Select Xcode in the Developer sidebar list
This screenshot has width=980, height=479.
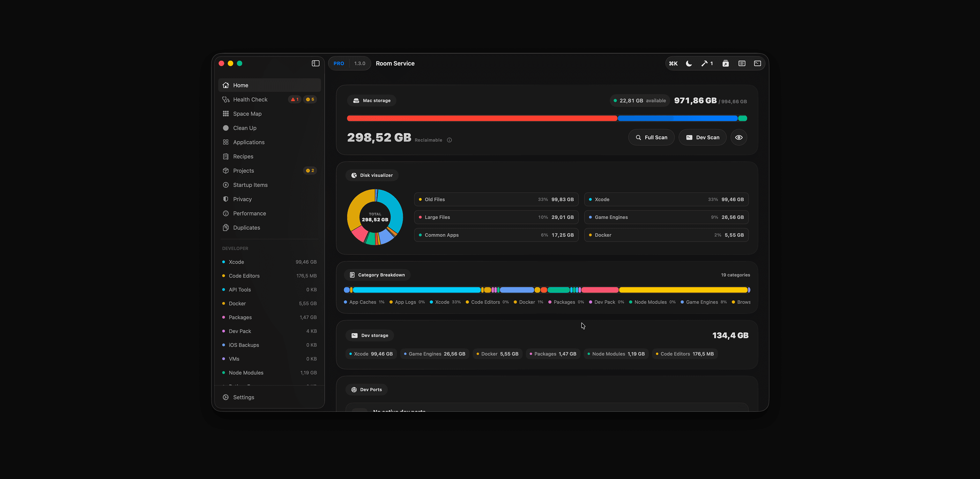269,262
